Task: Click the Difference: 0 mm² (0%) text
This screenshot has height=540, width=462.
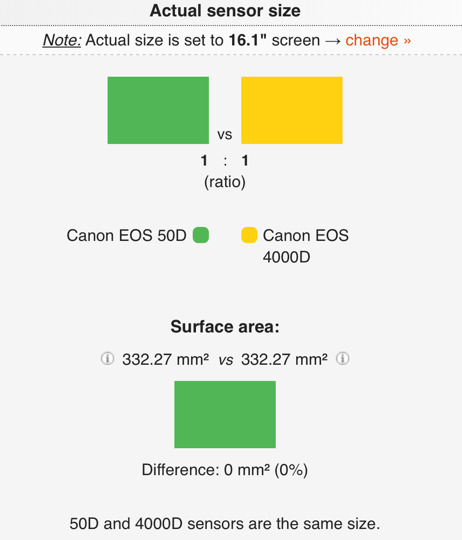Action: click(x=225, y=470)
